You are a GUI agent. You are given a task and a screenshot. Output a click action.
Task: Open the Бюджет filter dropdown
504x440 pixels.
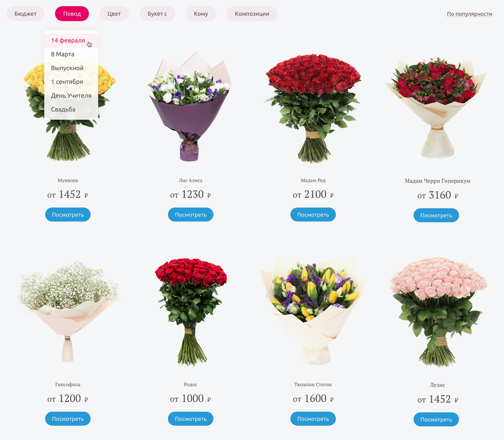[x=25, y=14]
